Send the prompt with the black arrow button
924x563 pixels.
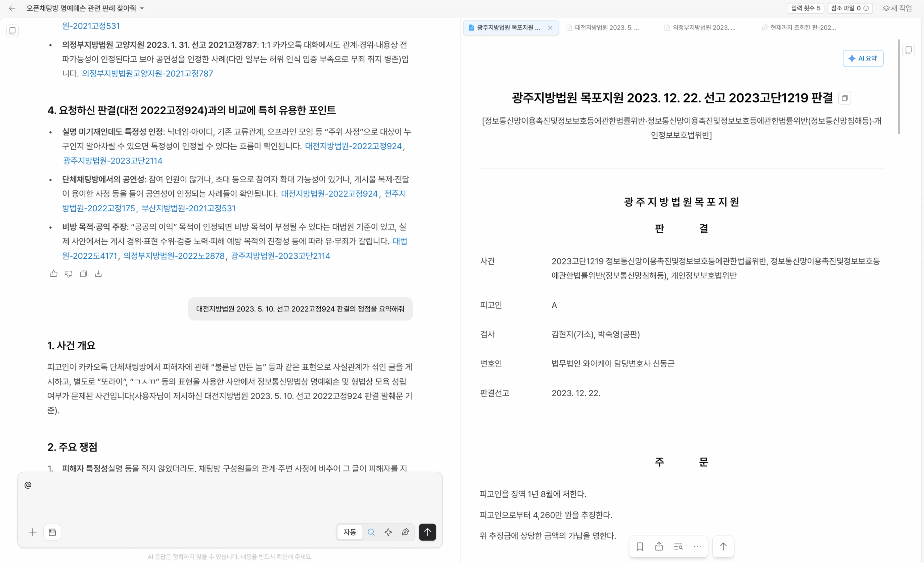coord(427,532)
